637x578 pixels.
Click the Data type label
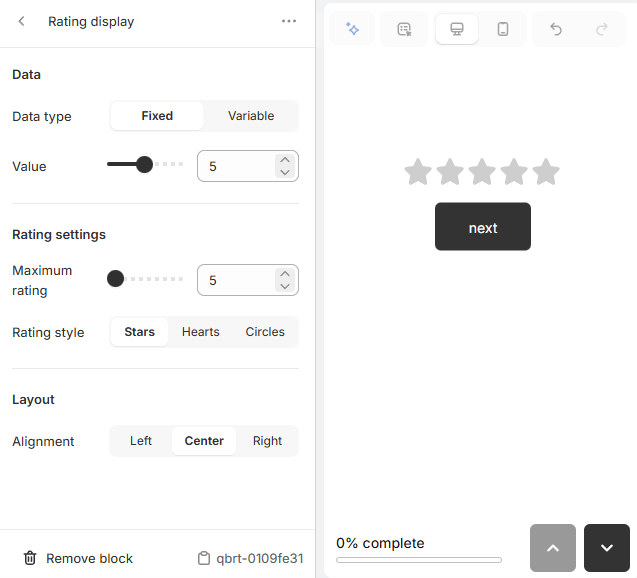tap(42, 117)
